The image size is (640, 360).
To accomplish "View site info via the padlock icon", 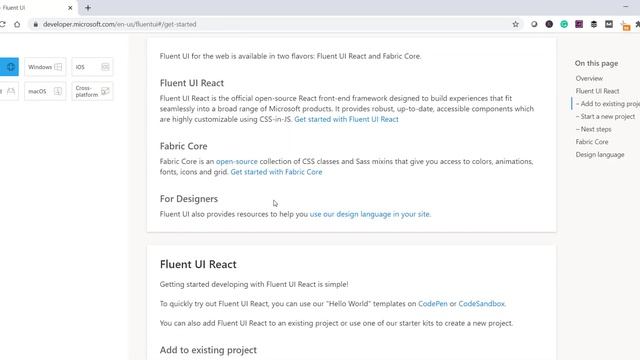I will coord(36,24).
